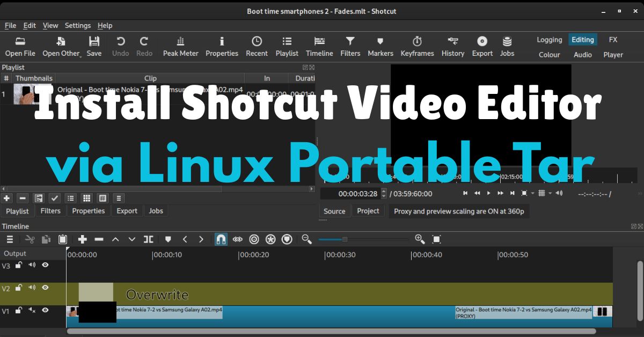The width and height of the screenshot is (644, 337).
Task: Lock track V1
Action: pos(18,310)
